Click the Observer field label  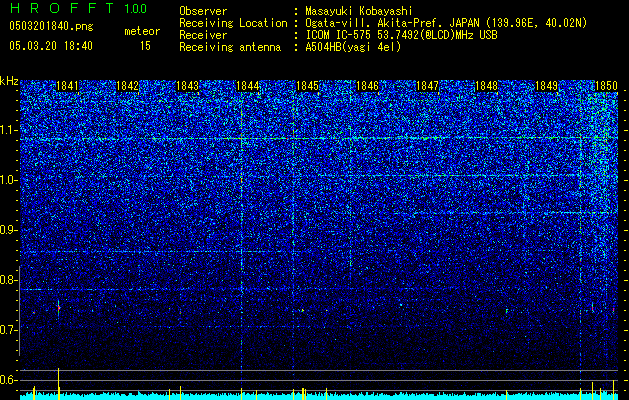pyautogui.click(x=203, y=11)
